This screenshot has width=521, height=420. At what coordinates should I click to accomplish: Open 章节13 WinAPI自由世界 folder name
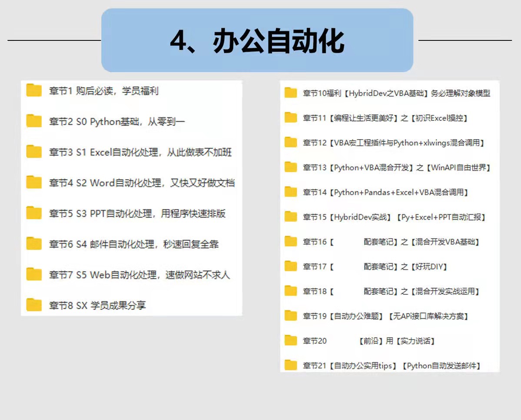[x=397, y=167]
